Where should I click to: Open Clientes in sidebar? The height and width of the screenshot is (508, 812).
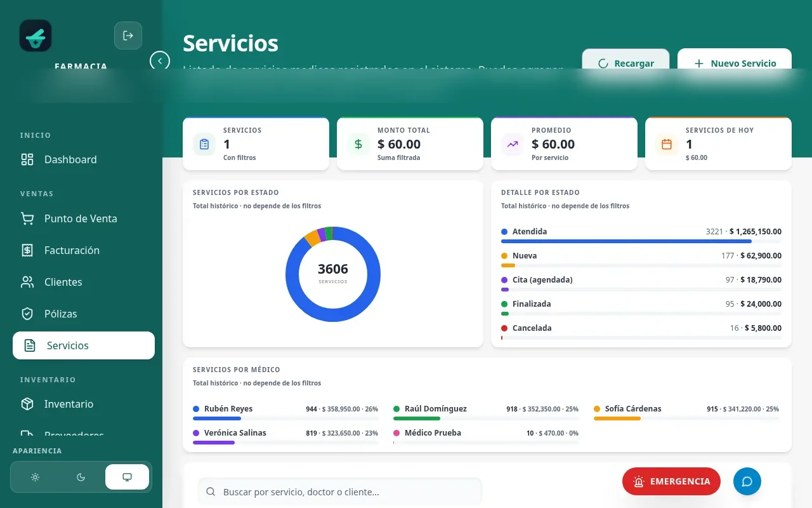click(84, 282)
